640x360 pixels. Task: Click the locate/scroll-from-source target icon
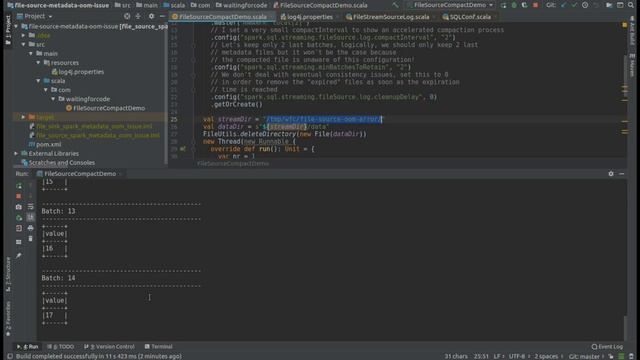(x=127, y=16)
